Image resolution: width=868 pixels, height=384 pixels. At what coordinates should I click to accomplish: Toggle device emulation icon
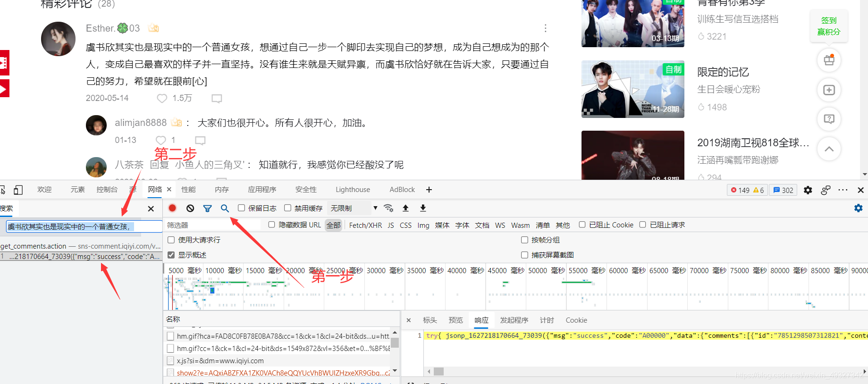18,190
